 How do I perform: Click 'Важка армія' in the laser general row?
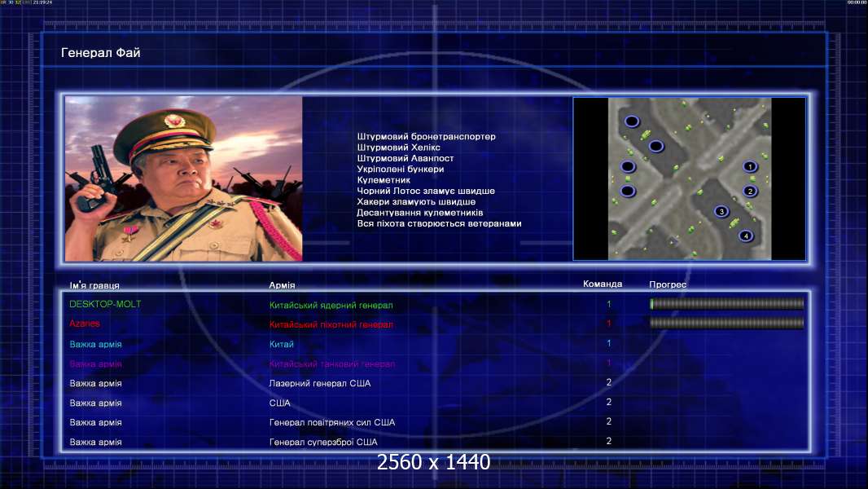pyautogui.click(x=96, y=383)
